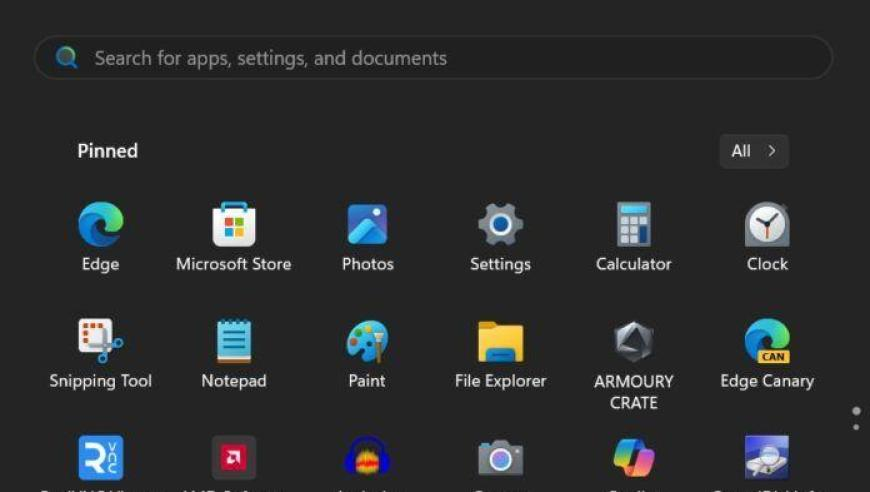Show All apps list
The width and height of the screenshot is (870, 492).
point(754,151)
